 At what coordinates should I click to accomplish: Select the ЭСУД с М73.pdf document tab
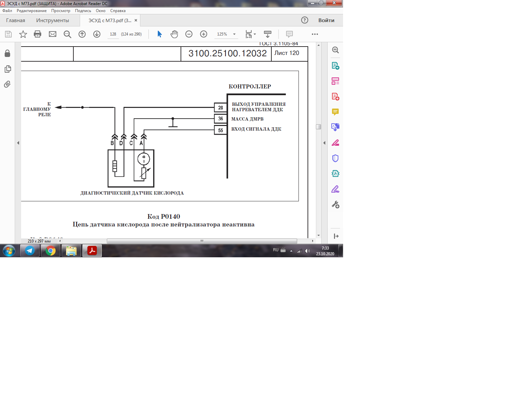coord(110,20)
